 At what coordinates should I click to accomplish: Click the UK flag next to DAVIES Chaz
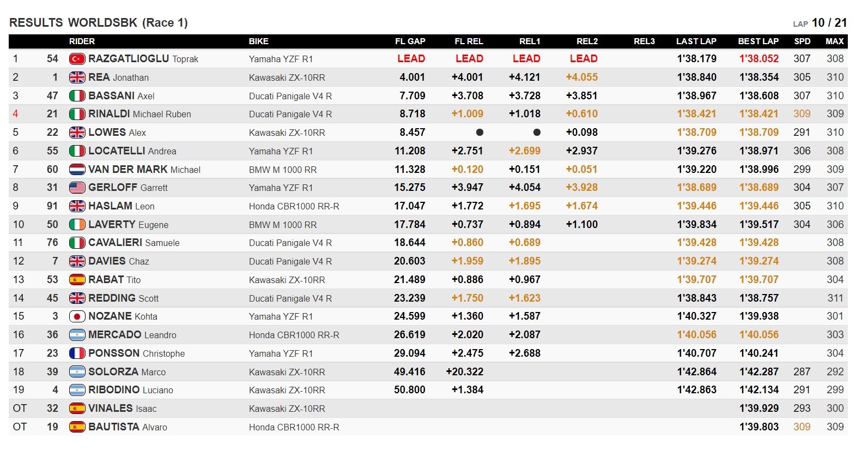tap(77, 261)
